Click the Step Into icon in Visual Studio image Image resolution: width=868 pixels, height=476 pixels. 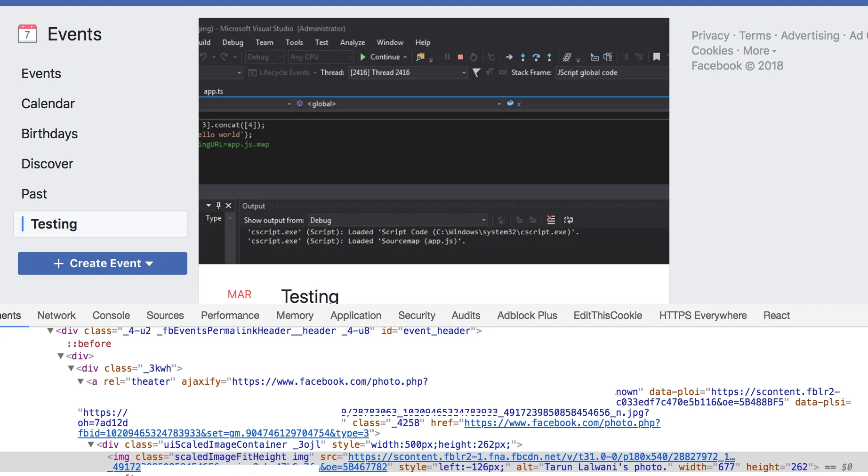522,57
